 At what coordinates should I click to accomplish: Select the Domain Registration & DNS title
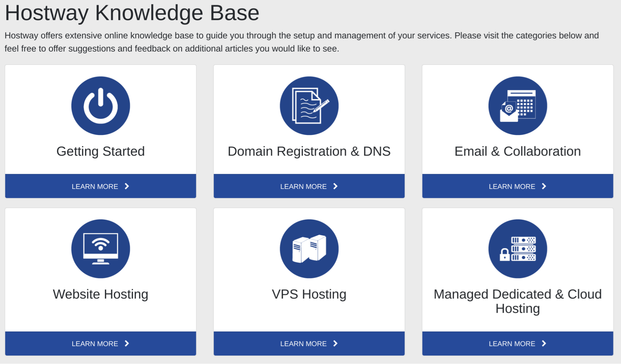[309, 151]
